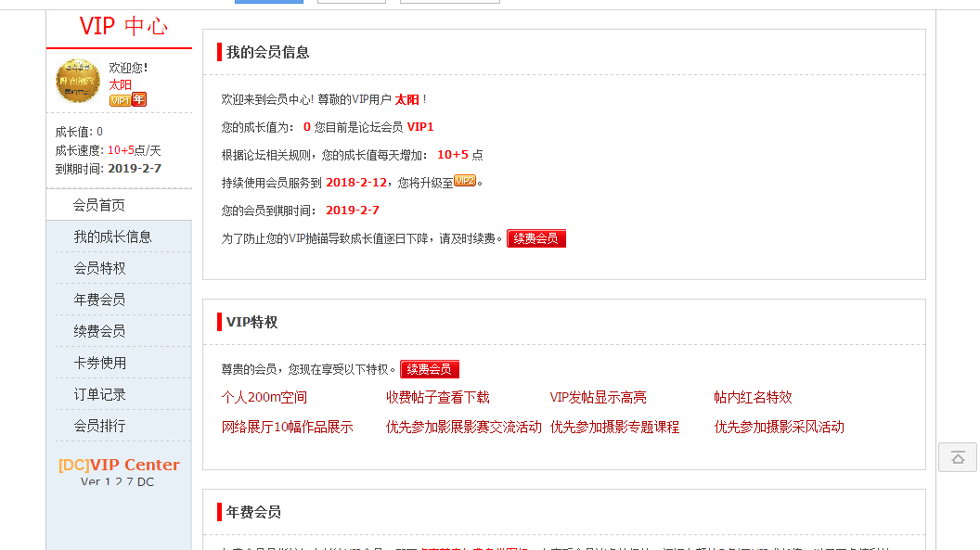Image resolution: width=980 pixels, height=550 pixels.
Task: Open 收费帖子查看下载 privilege link
Action: (x=437, y=397)
